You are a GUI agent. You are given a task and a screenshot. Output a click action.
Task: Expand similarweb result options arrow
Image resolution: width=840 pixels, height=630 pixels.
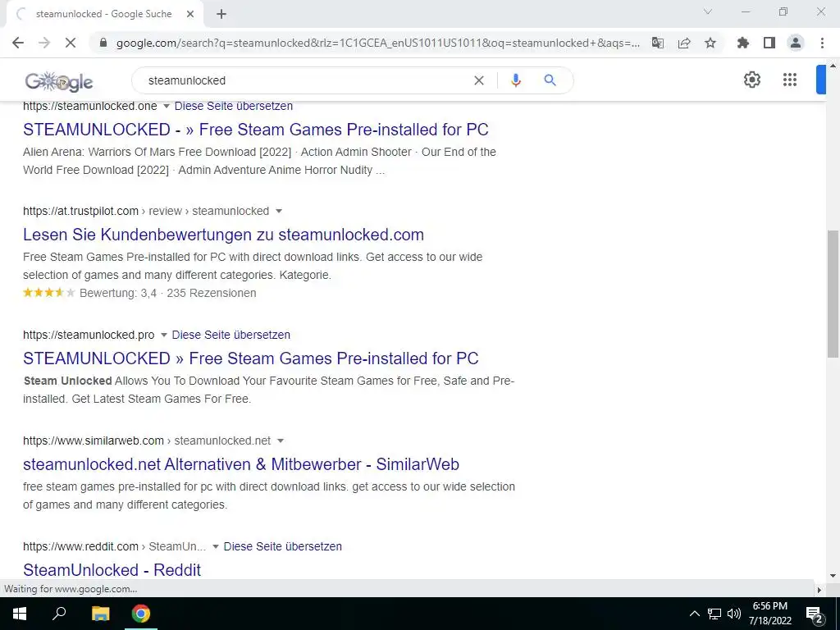(281, 441)
